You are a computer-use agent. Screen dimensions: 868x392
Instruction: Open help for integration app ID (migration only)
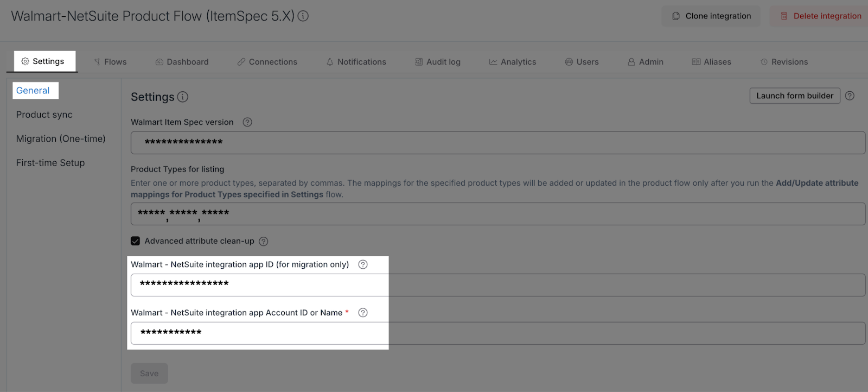click(x=363, y=264)
